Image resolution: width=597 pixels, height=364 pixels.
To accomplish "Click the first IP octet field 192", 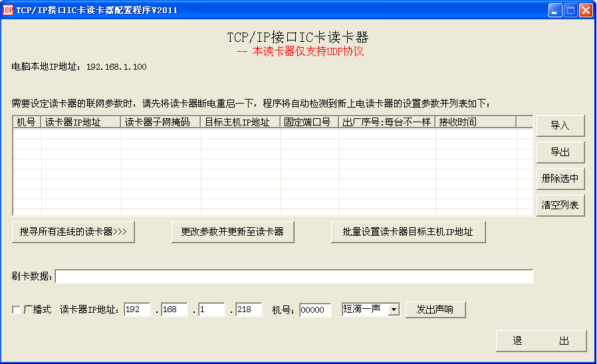I will [x=137, y=310].
